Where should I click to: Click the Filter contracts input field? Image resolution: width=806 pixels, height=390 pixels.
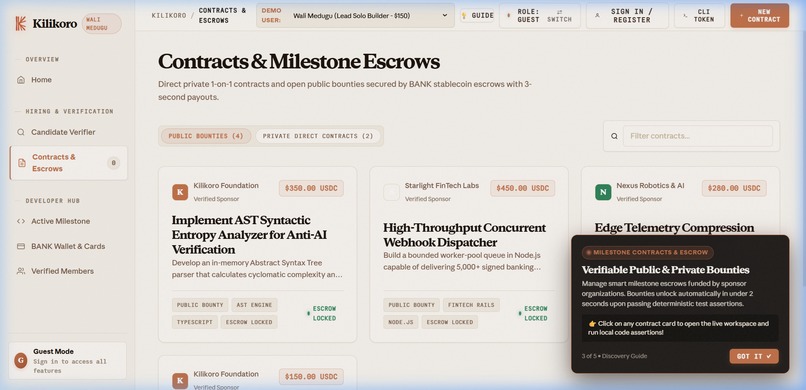tap(698, 136)
